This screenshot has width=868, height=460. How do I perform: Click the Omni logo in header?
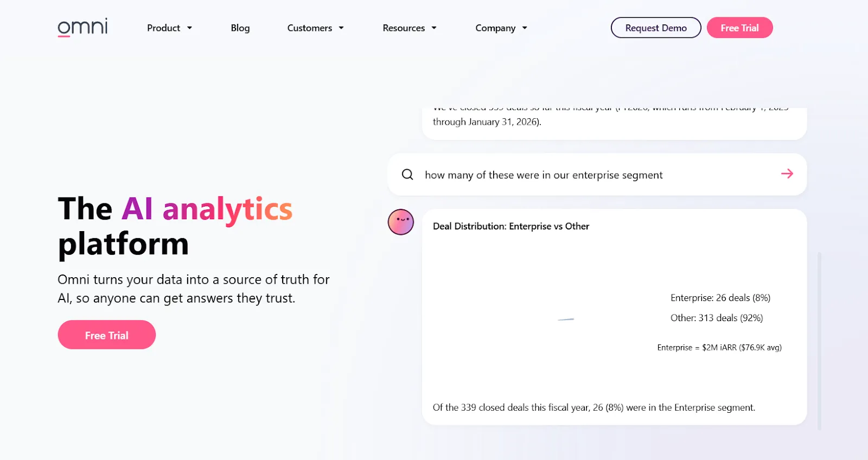(x=82, y=27)
